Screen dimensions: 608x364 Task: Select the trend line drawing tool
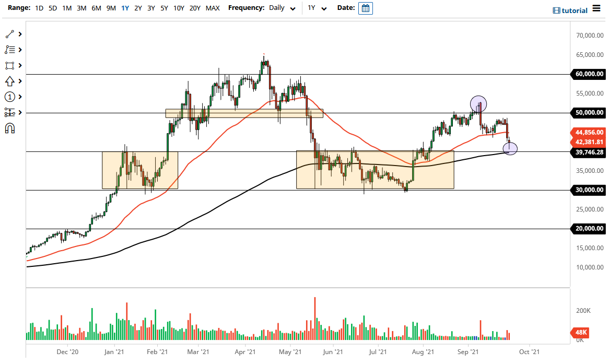point(10,34)
